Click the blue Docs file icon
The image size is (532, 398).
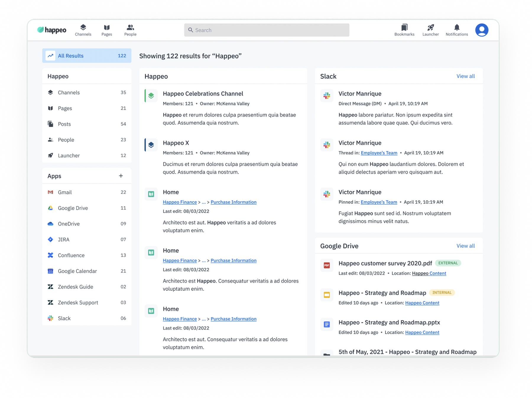tap(327, 324)
